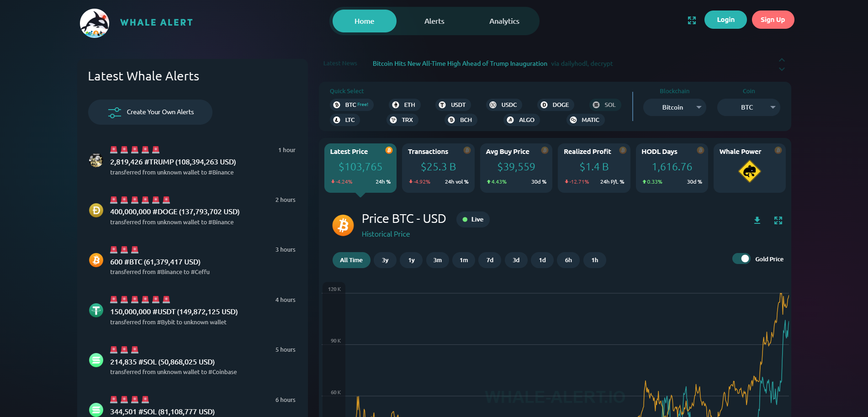
Task: Open the Alerts tab
Action: click(434, 21)
